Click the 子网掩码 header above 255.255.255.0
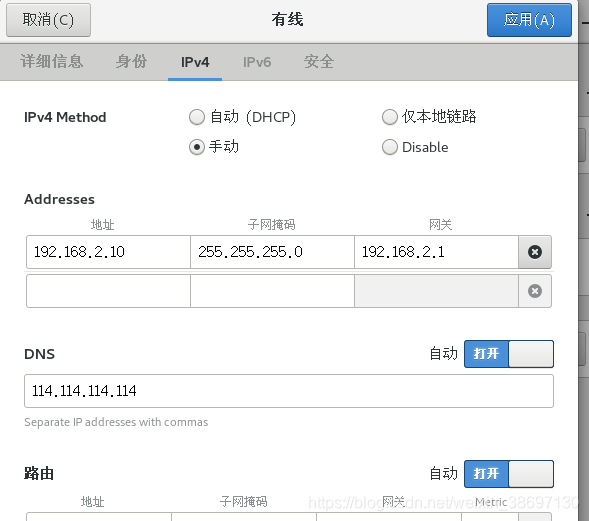The width and height of the screenshot is (589, 521). [x=272, y=225]
